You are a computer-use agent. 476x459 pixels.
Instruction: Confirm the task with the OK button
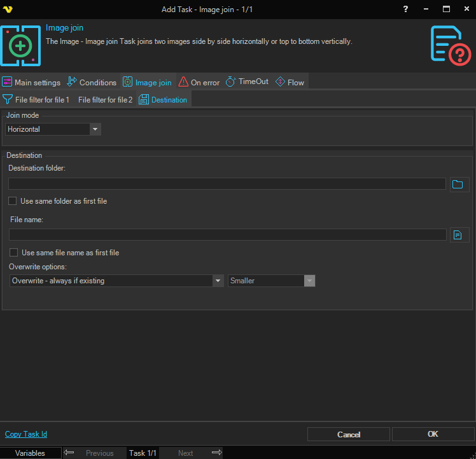point(433,434)
